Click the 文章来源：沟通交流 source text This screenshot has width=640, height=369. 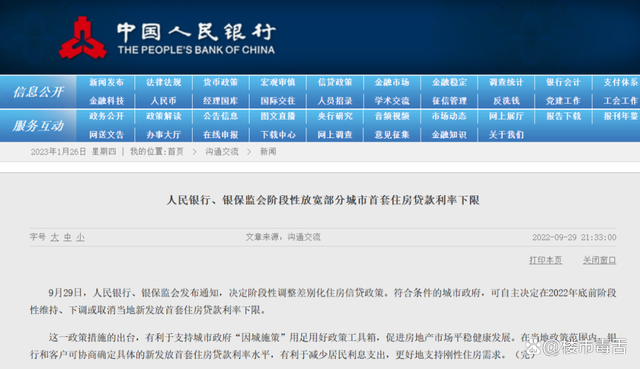click(283, 237)
